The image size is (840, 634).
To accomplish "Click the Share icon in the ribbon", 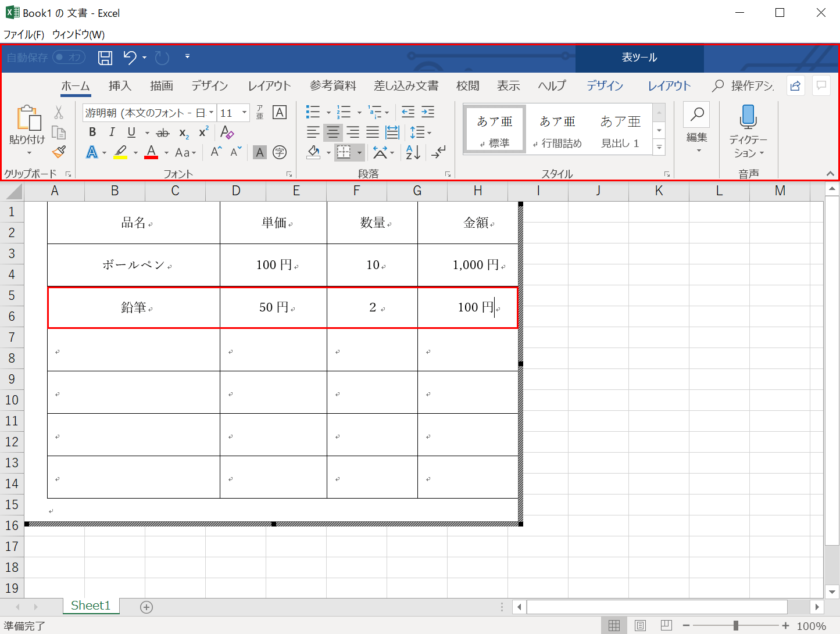I will [795, 86].
